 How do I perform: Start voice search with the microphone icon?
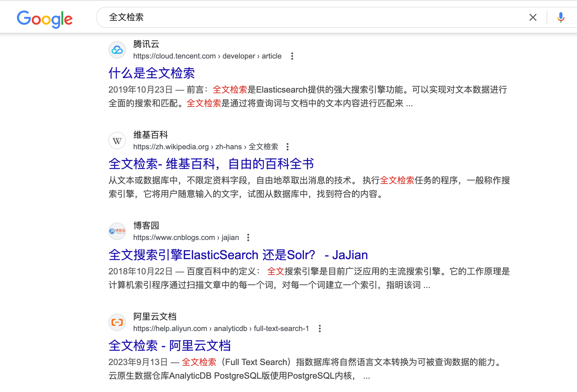point(561,17)
